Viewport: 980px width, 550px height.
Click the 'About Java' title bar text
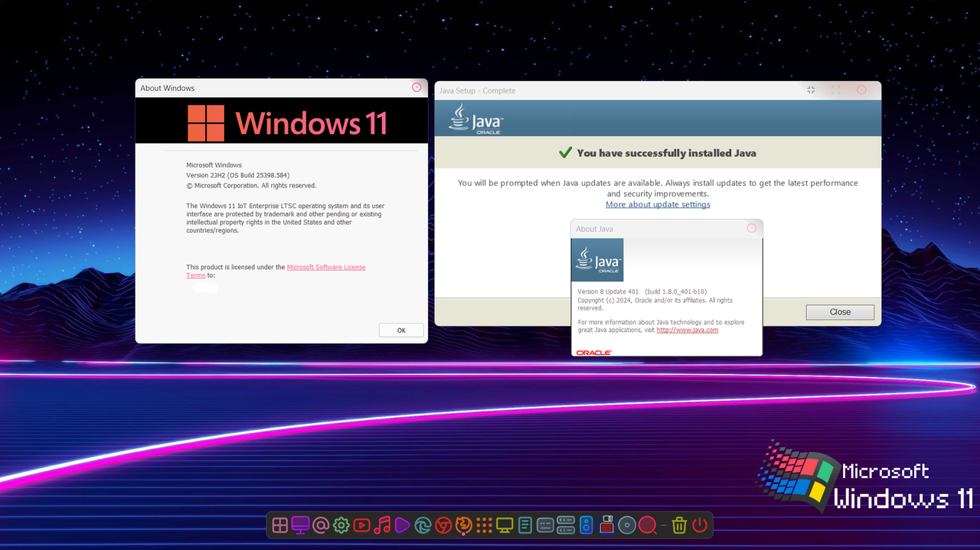[594, 229]
